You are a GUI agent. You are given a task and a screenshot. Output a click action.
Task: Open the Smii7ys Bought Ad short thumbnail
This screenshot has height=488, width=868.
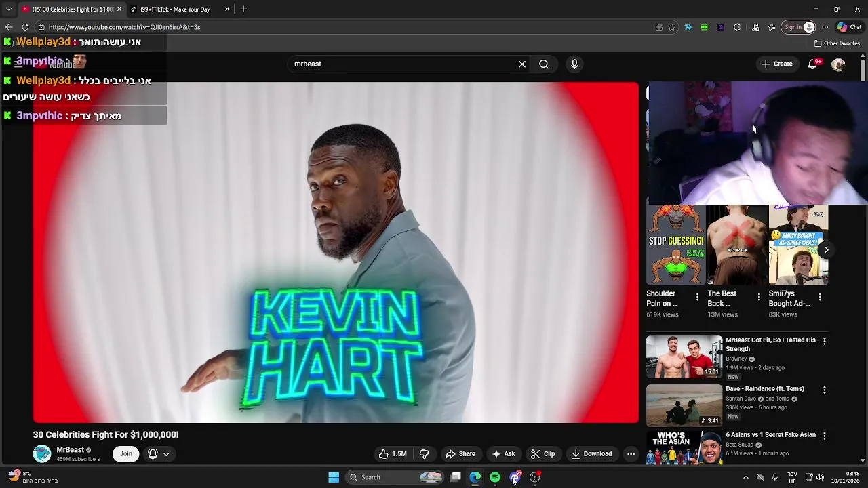point(798,245)
